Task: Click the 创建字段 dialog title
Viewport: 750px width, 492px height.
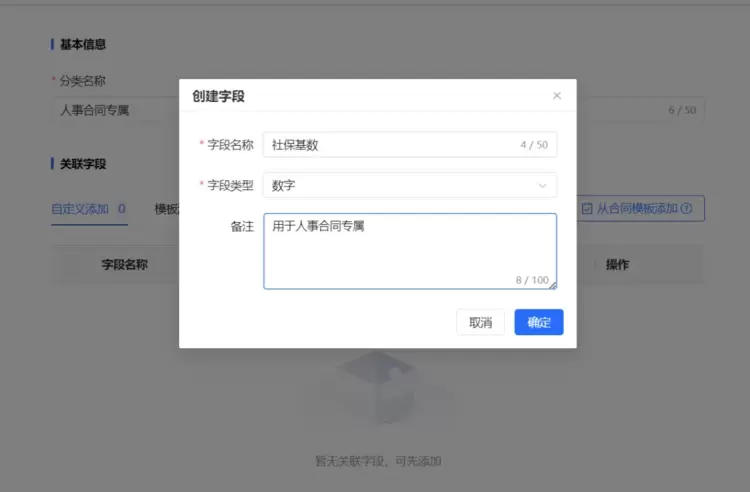Action: [x=218, y=96]
